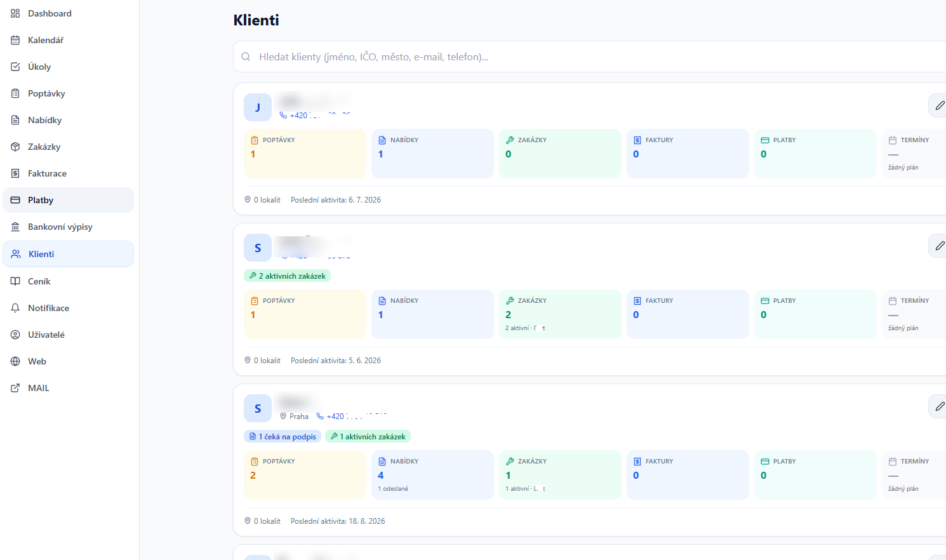Open Nabídky tile showing 4 for third client
The width and height of the screenshot is (946, 560).
432,475
